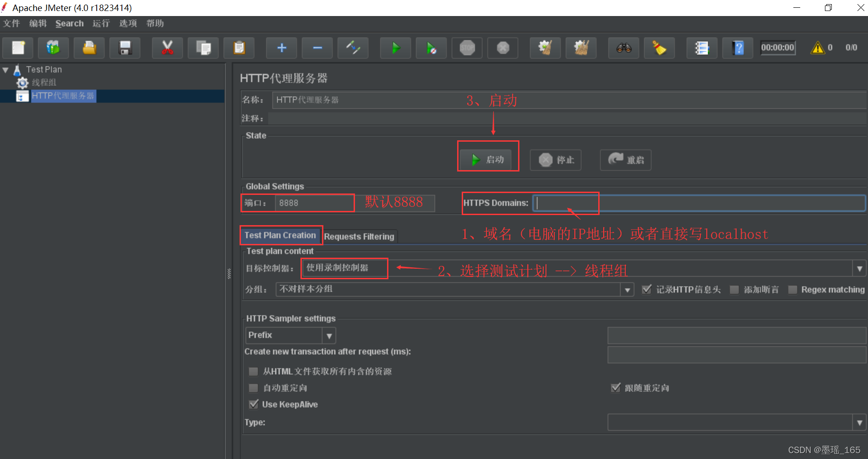Viewport: 868px width, 459px height.
Task: Click the transaction delay (ms) field
Action: coord(737,355)
